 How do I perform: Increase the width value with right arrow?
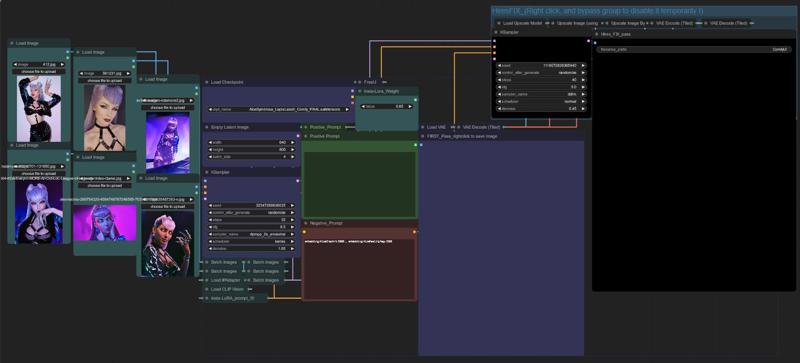pos(292,142)
